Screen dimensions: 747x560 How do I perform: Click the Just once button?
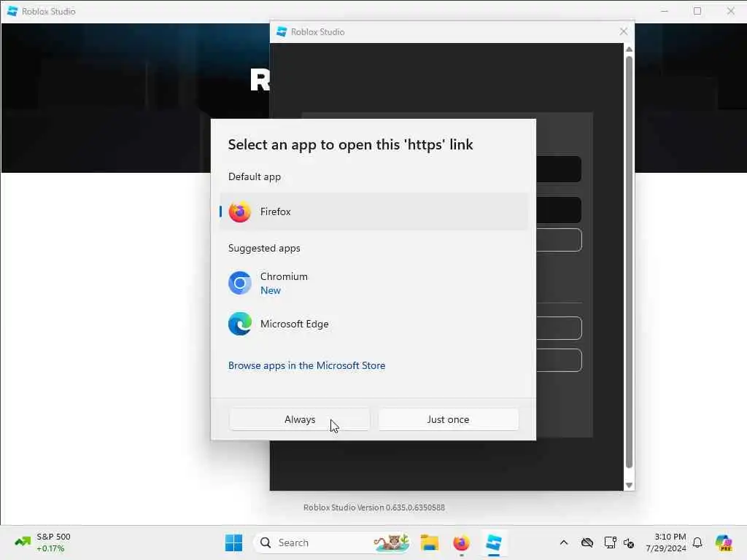449,419
